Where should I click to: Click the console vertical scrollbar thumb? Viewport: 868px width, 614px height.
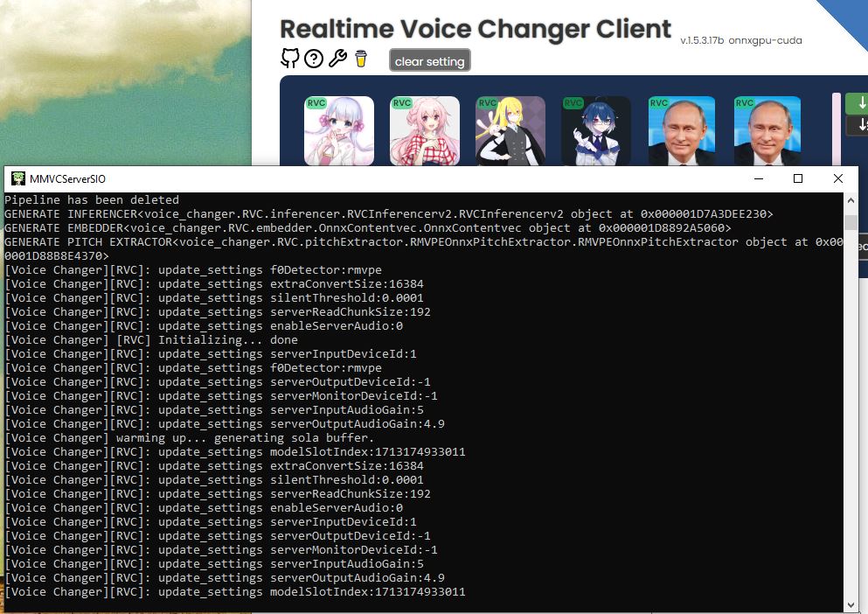[x=851, y=223]
